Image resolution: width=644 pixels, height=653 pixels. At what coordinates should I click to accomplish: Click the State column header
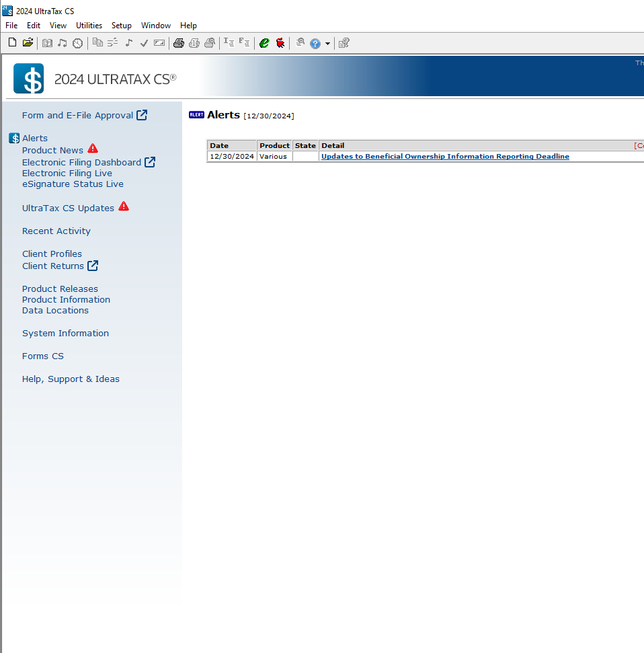click(305, 145)
